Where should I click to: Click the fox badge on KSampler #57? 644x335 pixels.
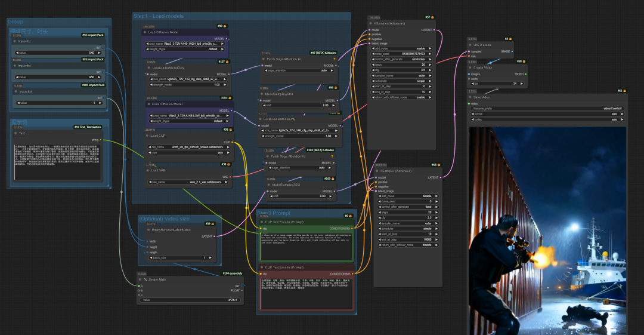click(432, 17)
